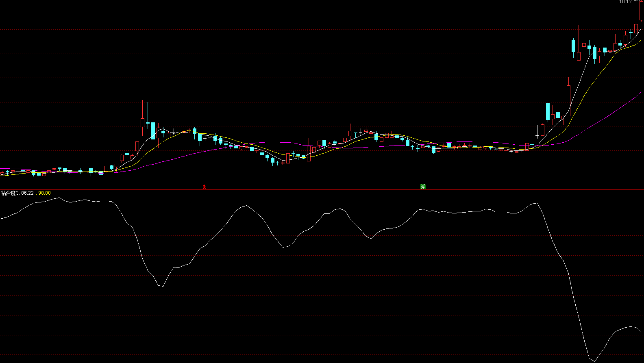Click the first deep trough of the indicator curve
Image resolution: width=644 pixels, height=363 pixels.
pos(162,286)
